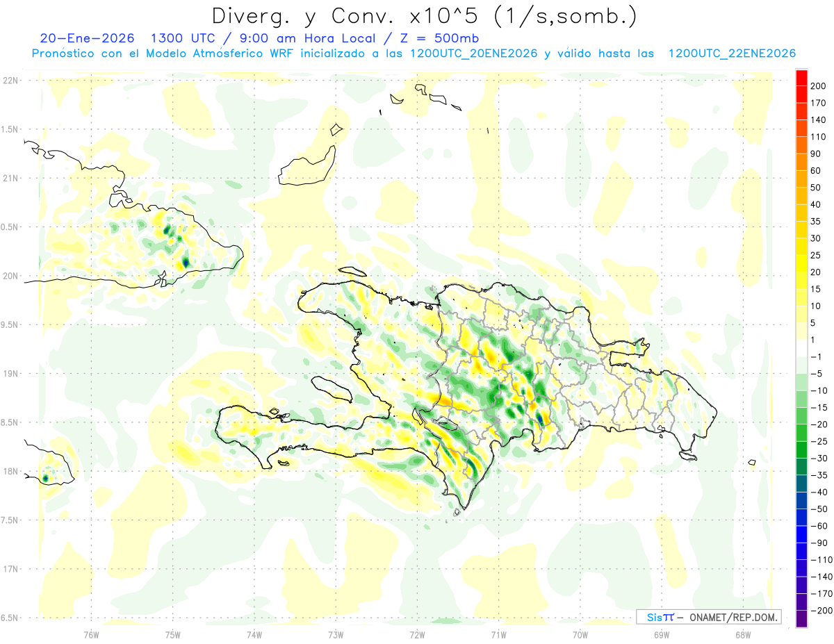Click the latitude label "17N"
The width and height of the screenshot is (834, 644).
(12, 569)
